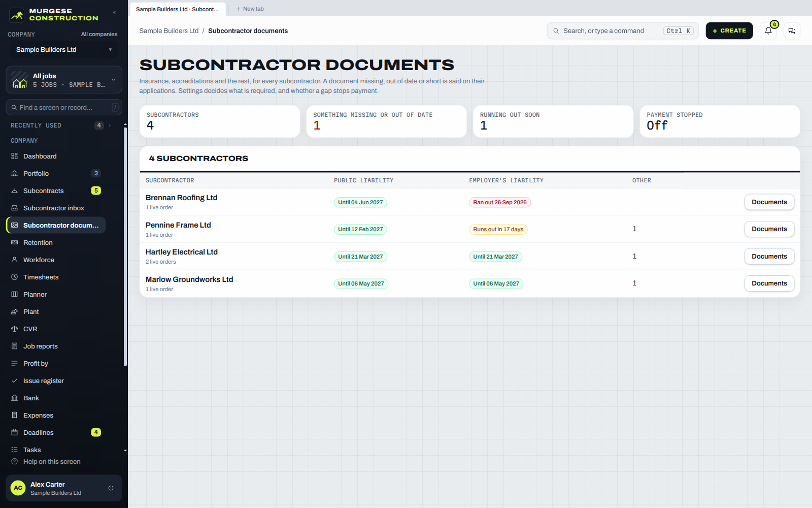Open Deadlines screen
812x508 pixels.
56,432
